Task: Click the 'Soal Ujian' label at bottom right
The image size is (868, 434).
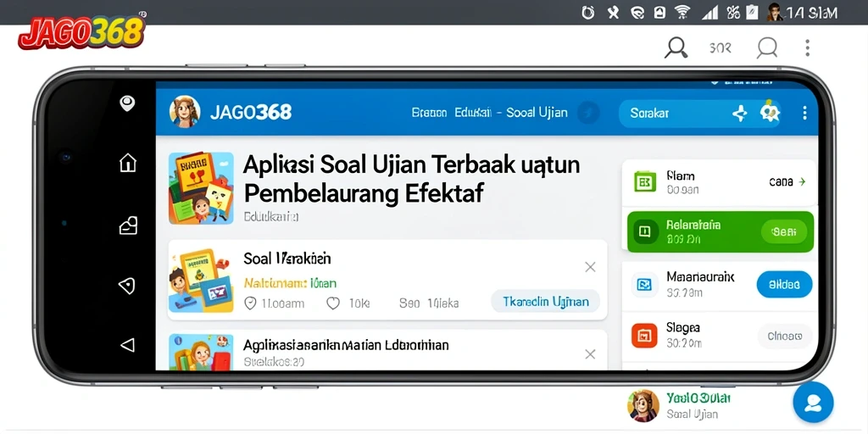Action: click(692, 414)
